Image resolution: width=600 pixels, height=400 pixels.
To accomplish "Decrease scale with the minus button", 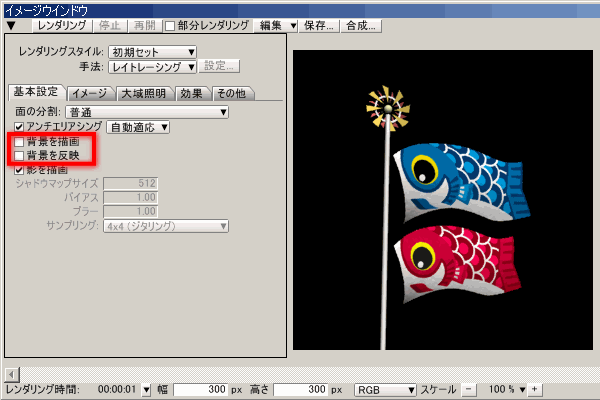I will pos(468,390).
